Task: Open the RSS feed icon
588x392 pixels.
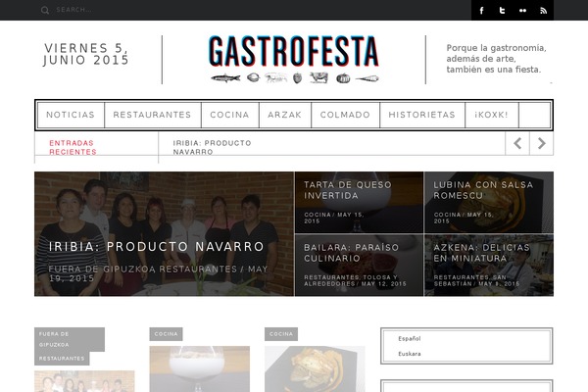Action: (543, 11)
